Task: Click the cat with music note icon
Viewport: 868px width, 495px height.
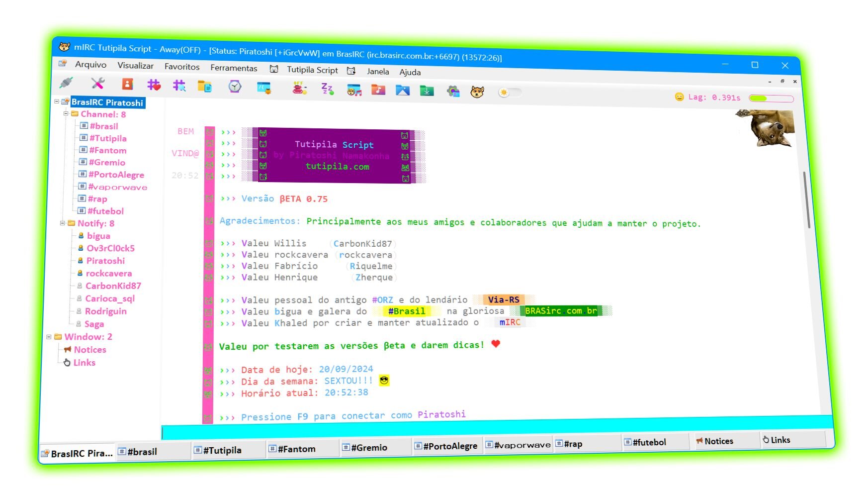Action: pos(354,90)
